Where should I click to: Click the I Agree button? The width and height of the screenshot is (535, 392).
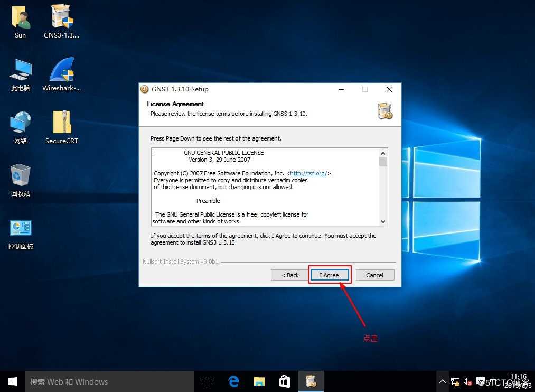pyautogui.click(x=330, y=275)
